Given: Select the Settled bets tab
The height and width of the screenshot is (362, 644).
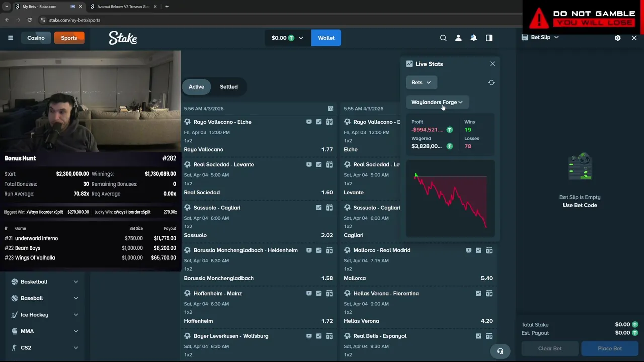Looking at the screenshot, I should click(x=229, y=87).
